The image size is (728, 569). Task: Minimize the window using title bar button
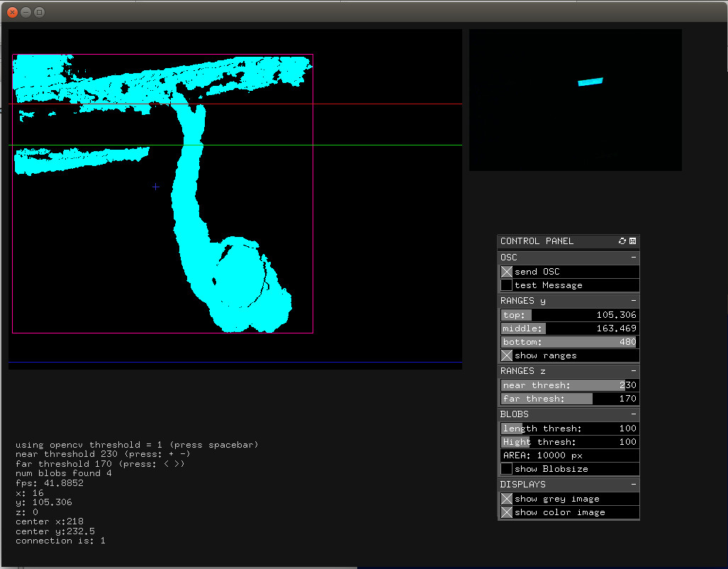coord(26,12)
